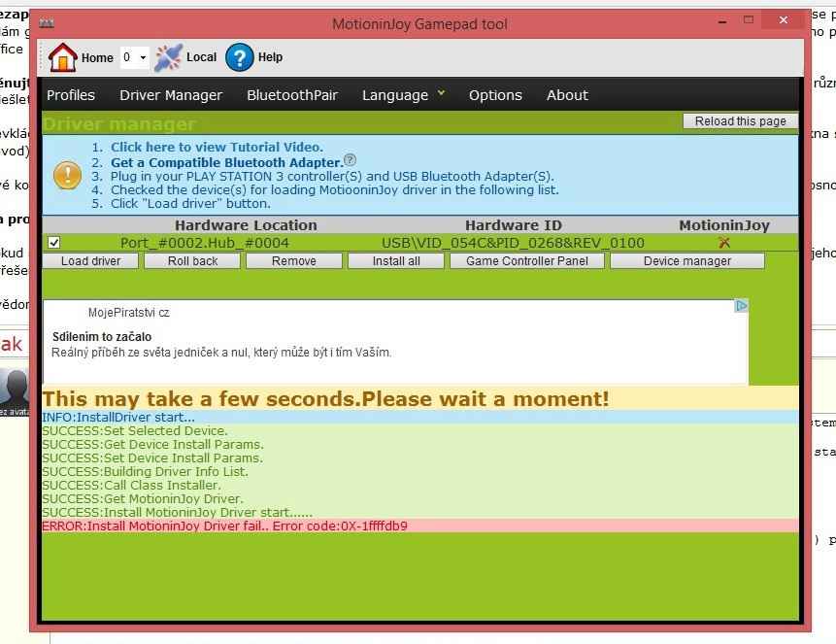Open Help via the question mark icon
836x644 pixels.
pos(240,57)
